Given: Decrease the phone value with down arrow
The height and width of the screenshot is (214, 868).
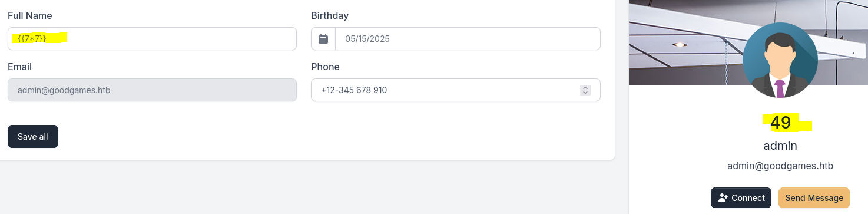Looking at the screenshot, I should (585, 93).
